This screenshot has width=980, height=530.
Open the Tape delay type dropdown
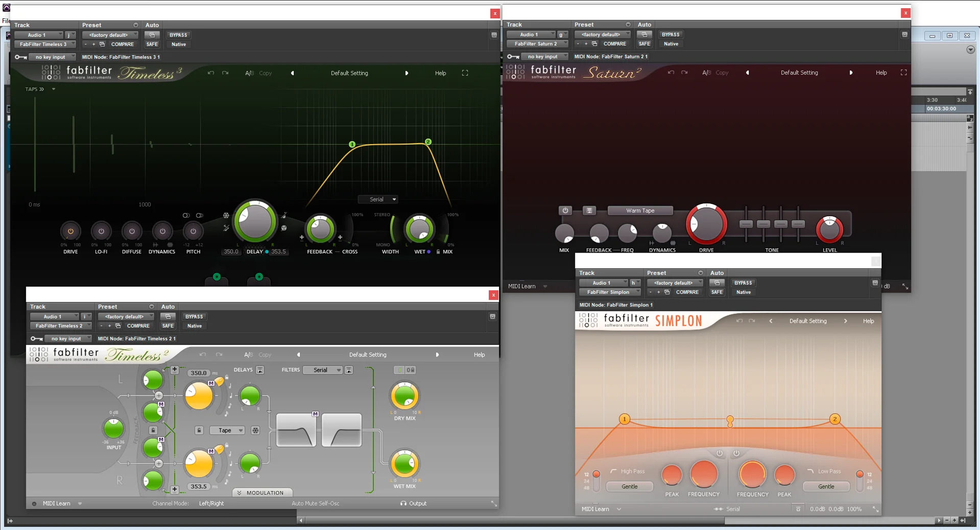coord(227,430)
